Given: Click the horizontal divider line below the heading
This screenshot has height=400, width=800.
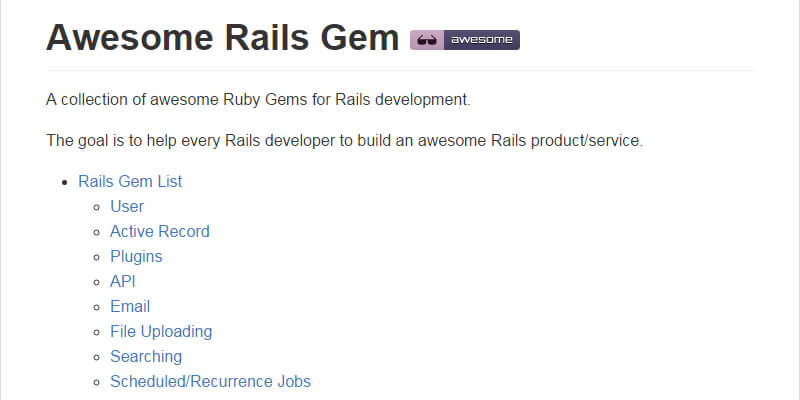Looking at the screenshot, I should coord(400,71).
